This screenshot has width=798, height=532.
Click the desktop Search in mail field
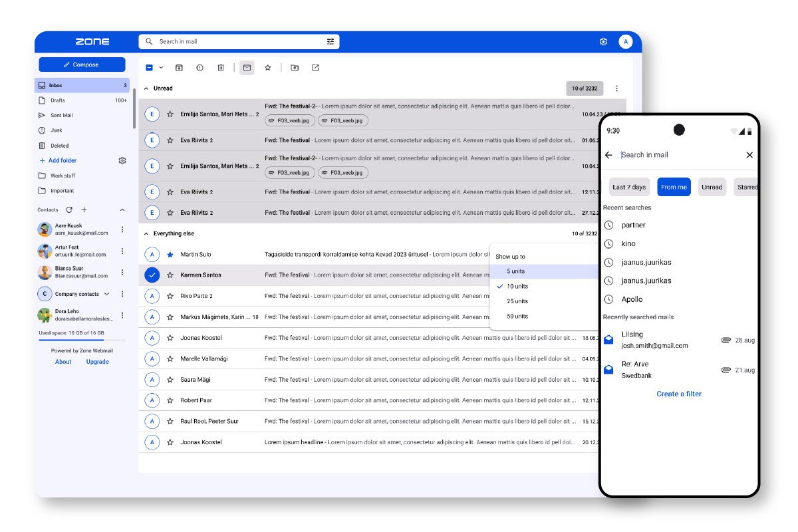(239, 42)
